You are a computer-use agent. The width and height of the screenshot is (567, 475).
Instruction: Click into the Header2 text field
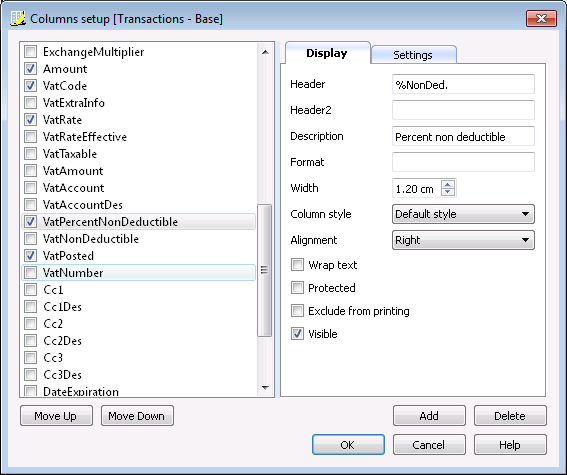coord(463,110)
